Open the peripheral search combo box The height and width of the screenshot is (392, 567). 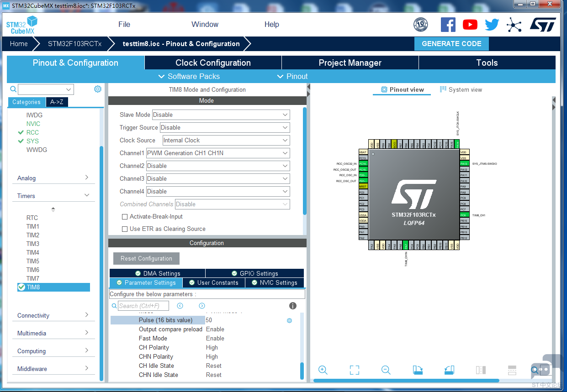point(46,89)
